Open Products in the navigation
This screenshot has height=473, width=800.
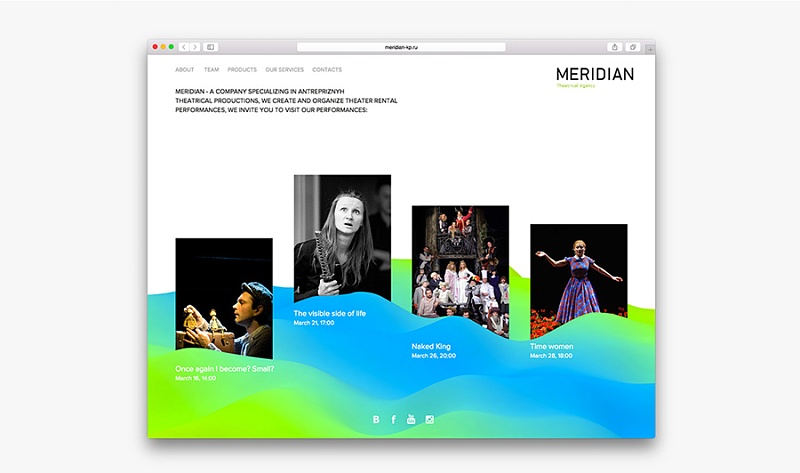click(x=242, y=70)
